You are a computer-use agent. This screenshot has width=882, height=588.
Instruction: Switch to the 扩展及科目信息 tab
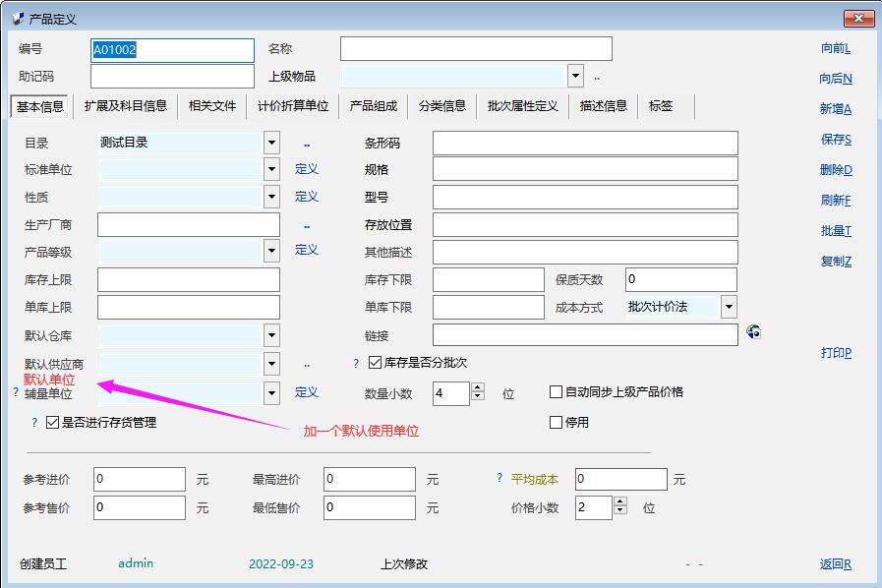[x=126, y=106]
